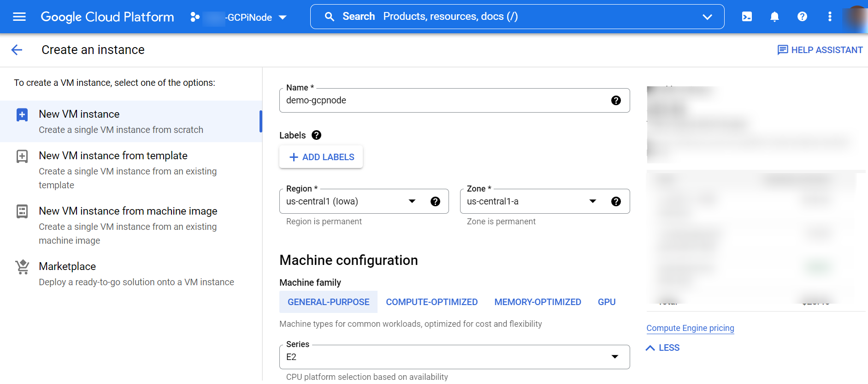Focus the Search products and resources field
The width and height of the screenshot is (868, 384).
517,17
